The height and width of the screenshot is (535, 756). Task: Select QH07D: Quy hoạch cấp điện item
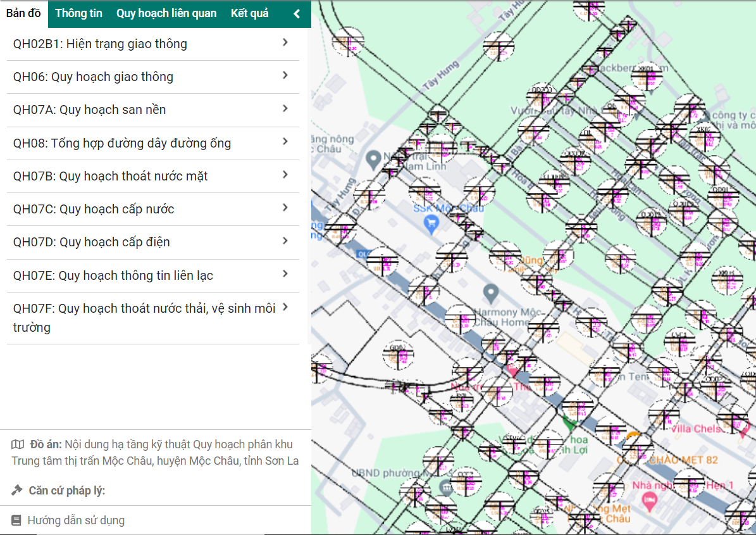pyautogui.click(x=92, y=242)
